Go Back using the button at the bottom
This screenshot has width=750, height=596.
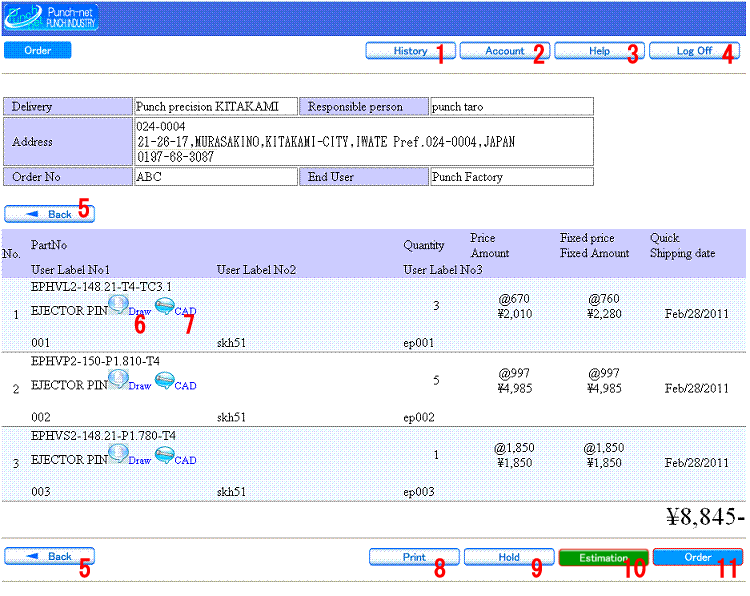(49, 556)
